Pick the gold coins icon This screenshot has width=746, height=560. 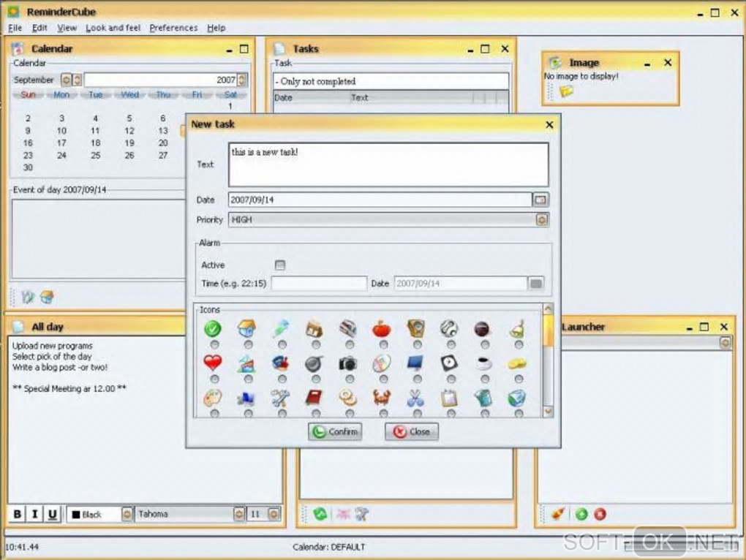point(517,363)
